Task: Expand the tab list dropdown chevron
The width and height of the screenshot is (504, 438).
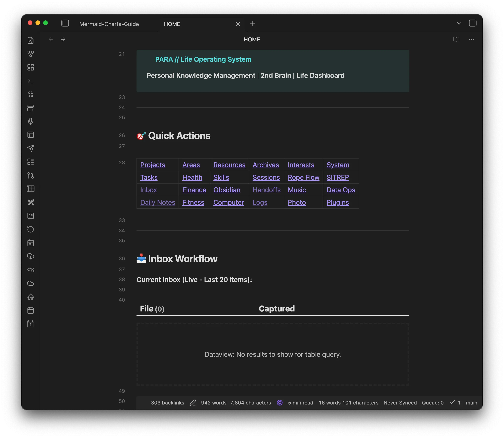Action: click(x=459, y=23)
